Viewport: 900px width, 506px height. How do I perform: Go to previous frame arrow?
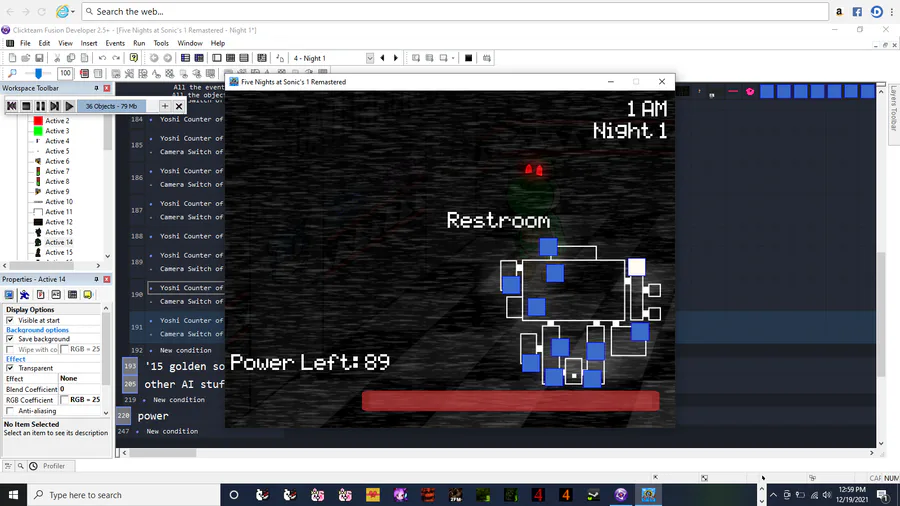[382, 58]
